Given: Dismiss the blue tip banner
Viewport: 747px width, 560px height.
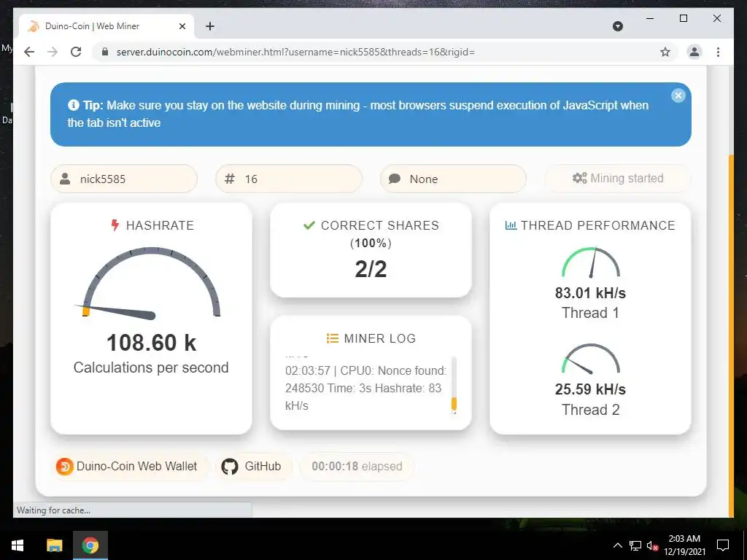Looking at the screenshot, I should pyautogui.click(x=678, y=96).
